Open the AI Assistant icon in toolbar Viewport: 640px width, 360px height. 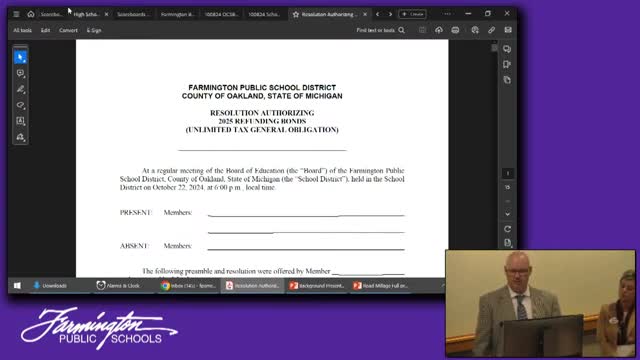click(475, 30)
